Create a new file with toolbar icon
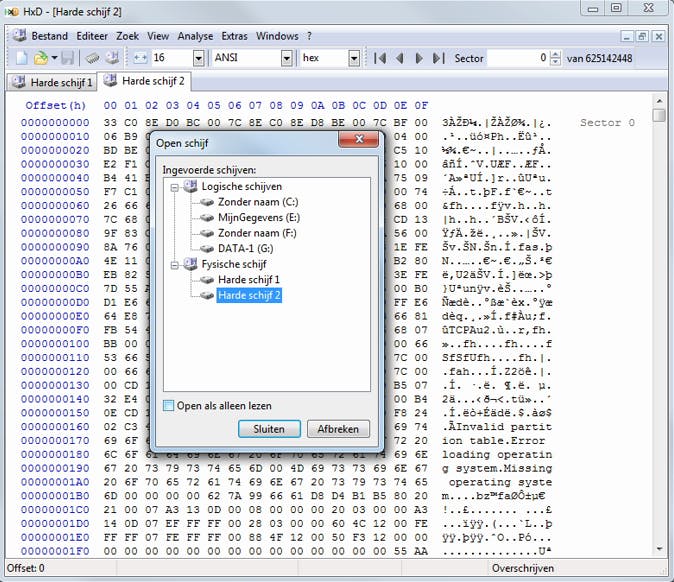The width and height of the screenshot is (674, 582). [x=22, y=58]
